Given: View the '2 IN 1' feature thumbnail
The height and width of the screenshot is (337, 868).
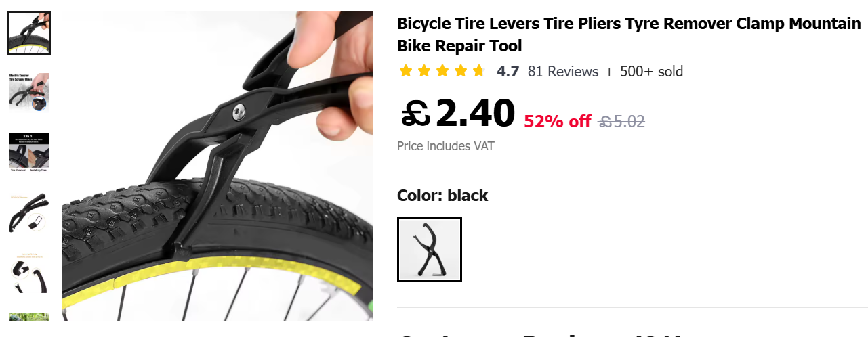Looking at the screenshot, I should tap(28, 152).
